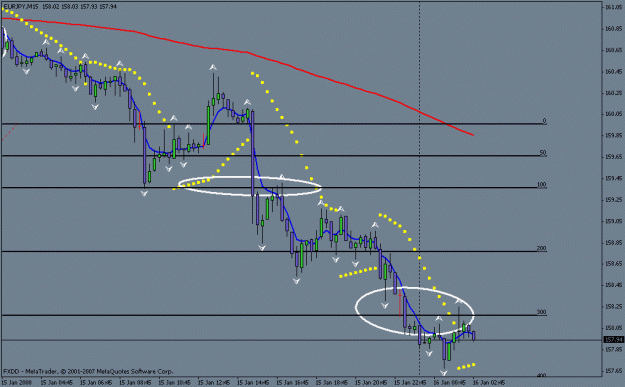Click the 160.05 price axis label
The image size is (625, 387).
pos(614,114)
